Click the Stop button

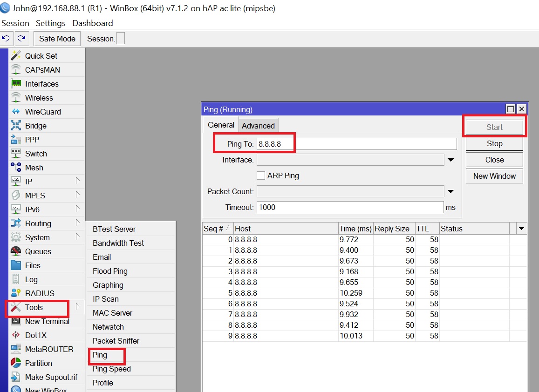click(x=494, y=143)
